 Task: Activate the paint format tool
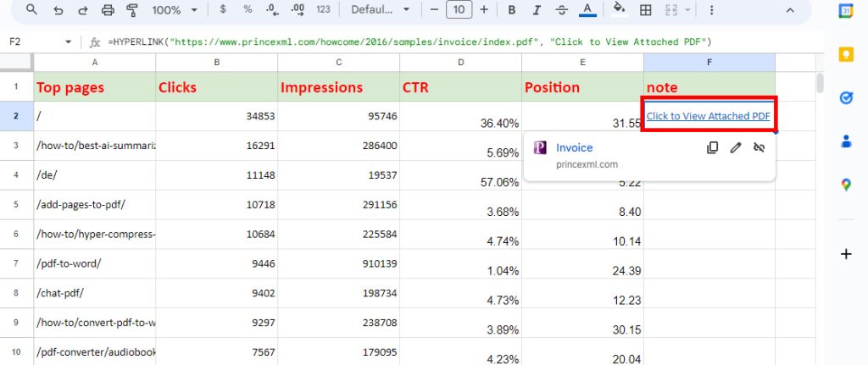(x=132, y=10)
